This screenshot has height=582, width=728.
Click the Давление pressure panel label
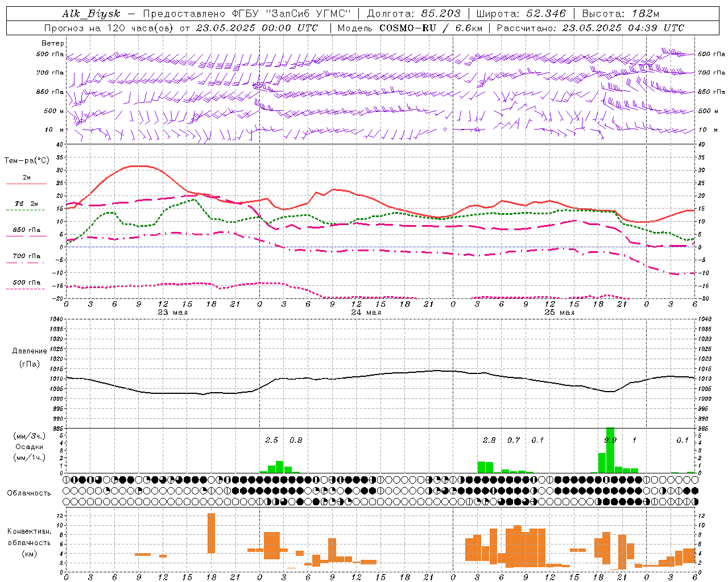coord(30,351)
